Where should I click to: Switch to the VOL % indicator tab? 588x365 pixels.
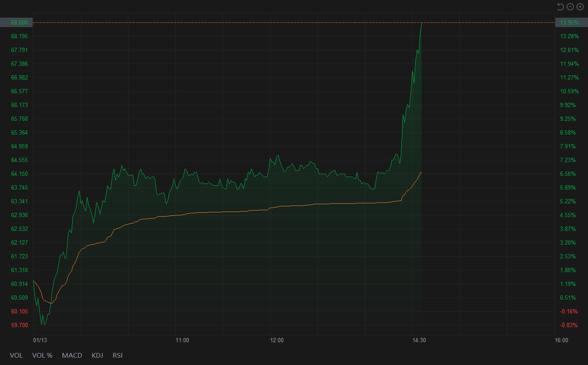point(42,355)
